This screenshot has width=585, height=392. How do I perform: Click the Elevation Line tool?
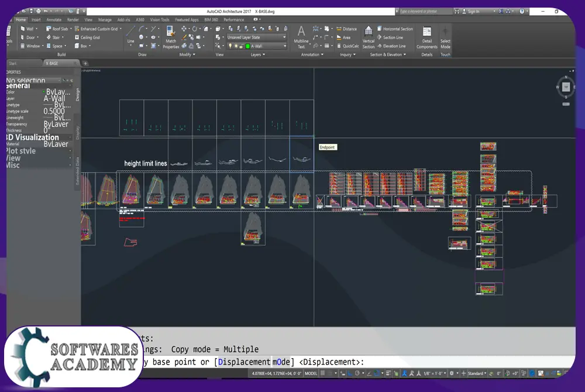(391, 46)
